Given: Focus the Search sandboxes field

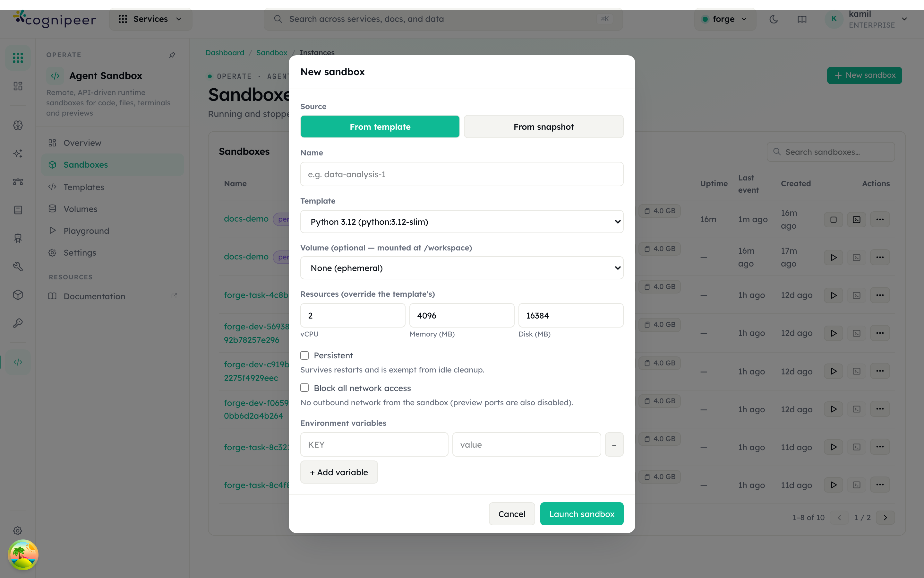Looking at the screenshot, I should [x=830, y=152].
